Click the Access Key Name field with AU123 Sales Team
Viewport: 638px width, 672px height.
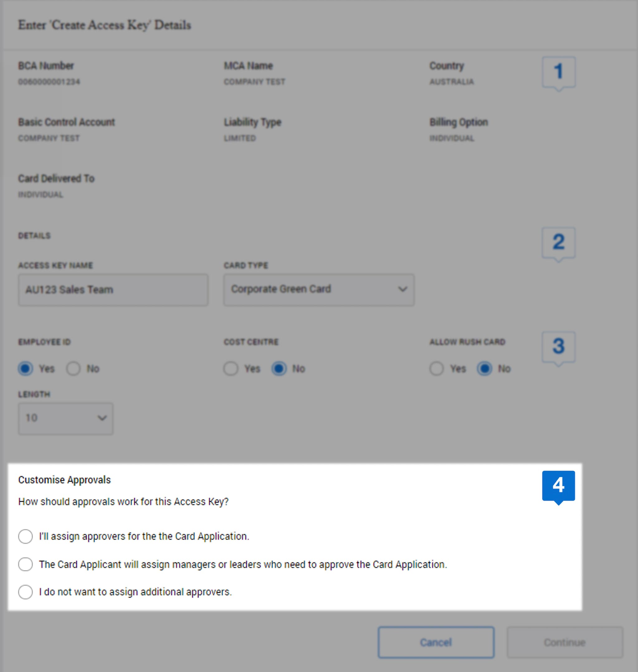[x=113, y=290]
